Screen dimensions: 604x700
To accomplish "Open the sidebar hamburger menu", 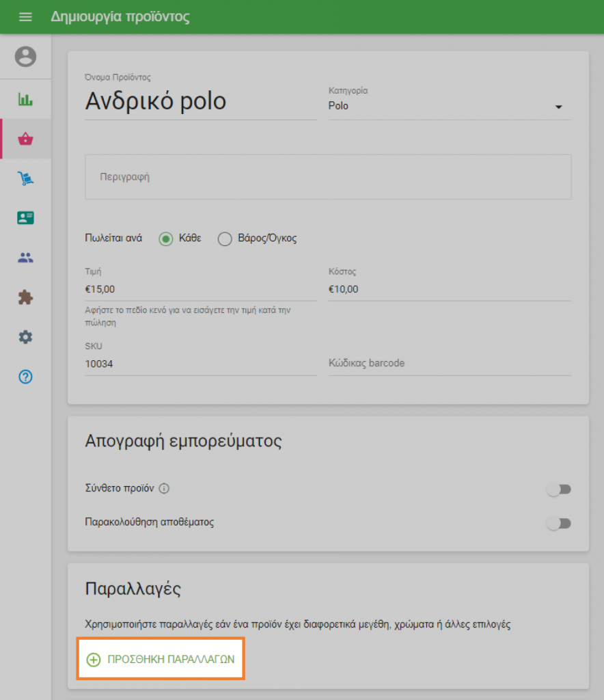I will [x=25, y=16].
